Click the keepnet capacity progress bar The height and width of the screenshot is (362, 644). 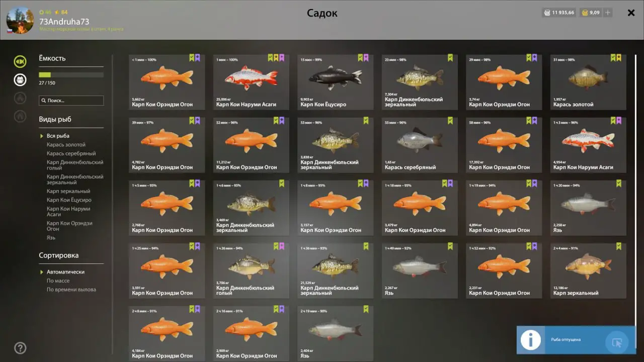[x=71, y=75]
